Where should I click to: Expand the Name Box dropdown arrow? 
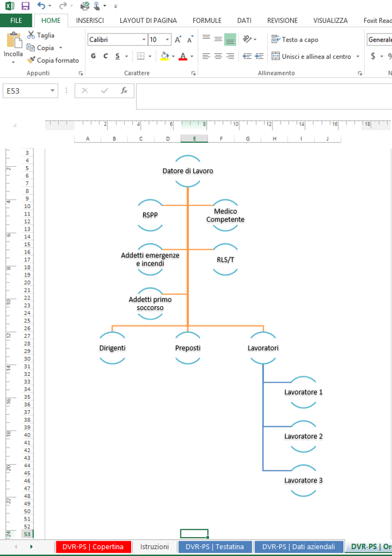click(x=53, y=91)
